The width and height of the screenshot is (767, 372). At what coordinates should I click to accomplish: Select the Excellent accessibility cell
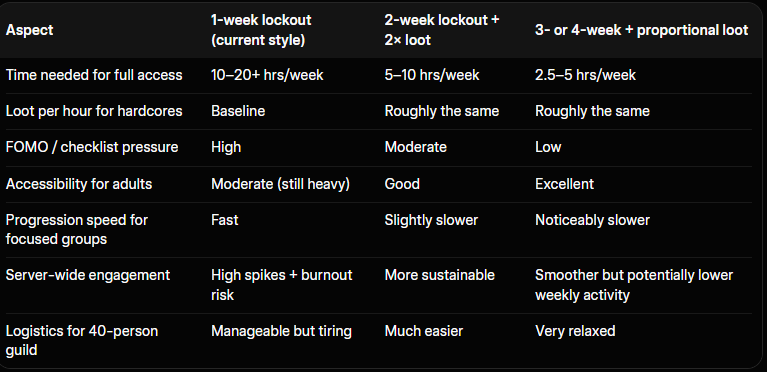pos(564,184)
